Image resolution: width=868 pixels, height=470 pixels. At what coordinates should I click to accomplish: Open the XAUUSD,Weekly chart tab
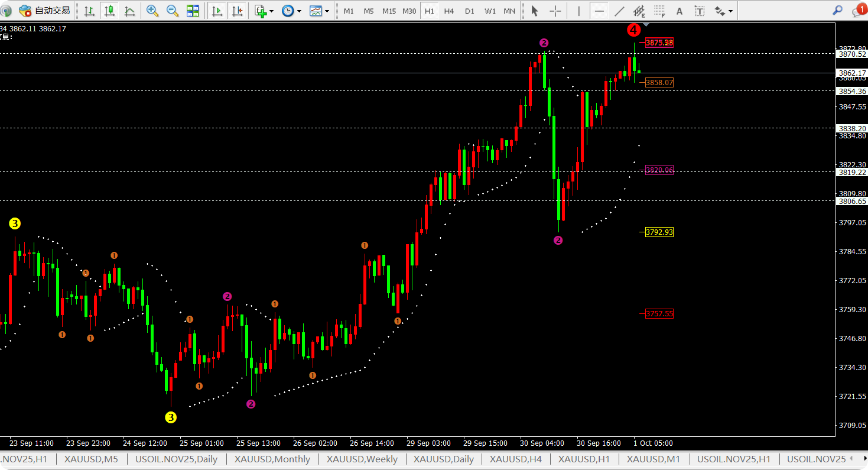362,459
